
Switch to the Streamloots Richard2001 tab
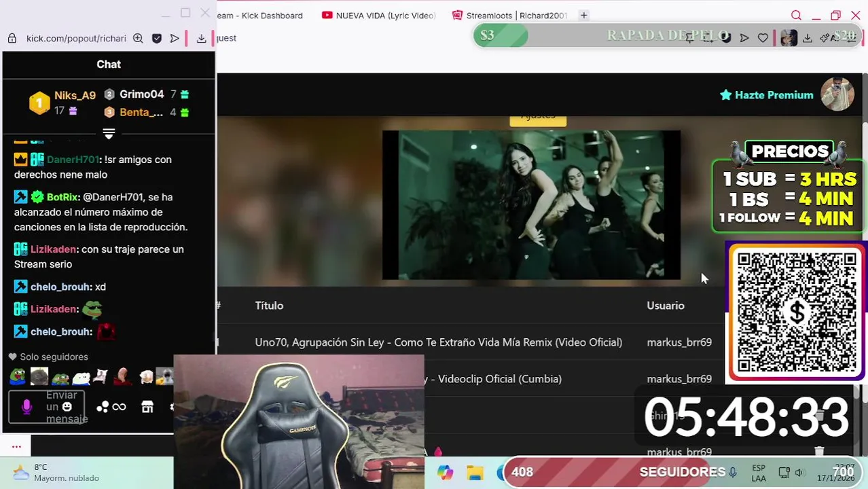[509, 15]
